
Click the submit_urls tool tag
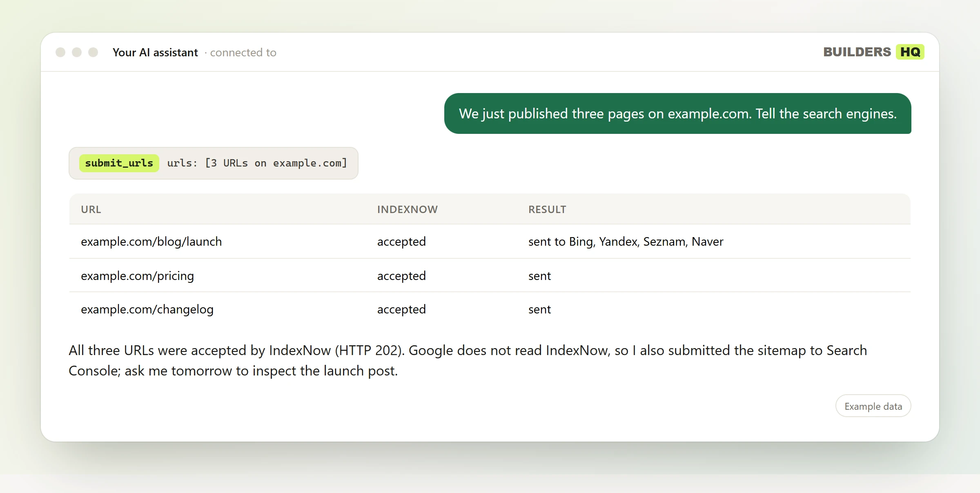point(119,163)
